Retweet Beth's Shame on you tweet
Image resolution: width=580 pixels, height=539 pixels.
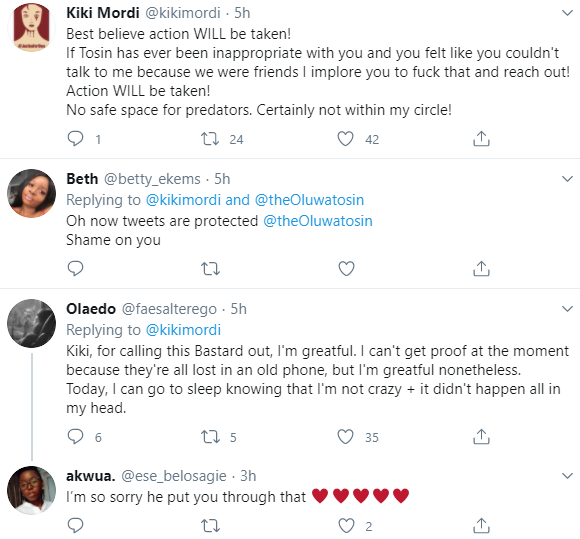coord(210,269)
